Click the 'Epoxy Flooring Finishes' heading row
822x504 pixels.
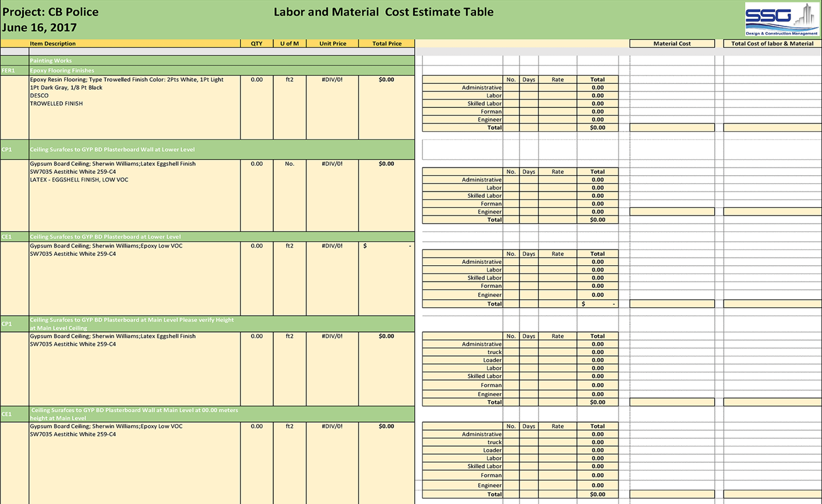222,71
